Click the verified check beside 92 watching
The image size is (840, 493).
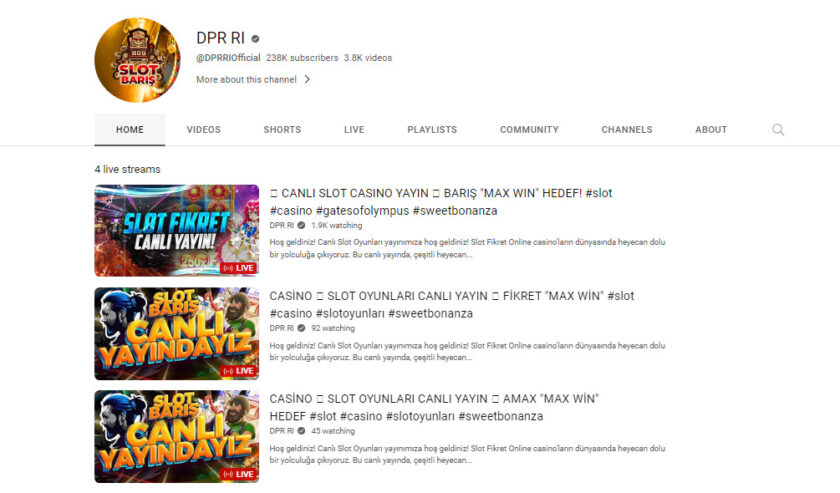[x=302, y=328]
